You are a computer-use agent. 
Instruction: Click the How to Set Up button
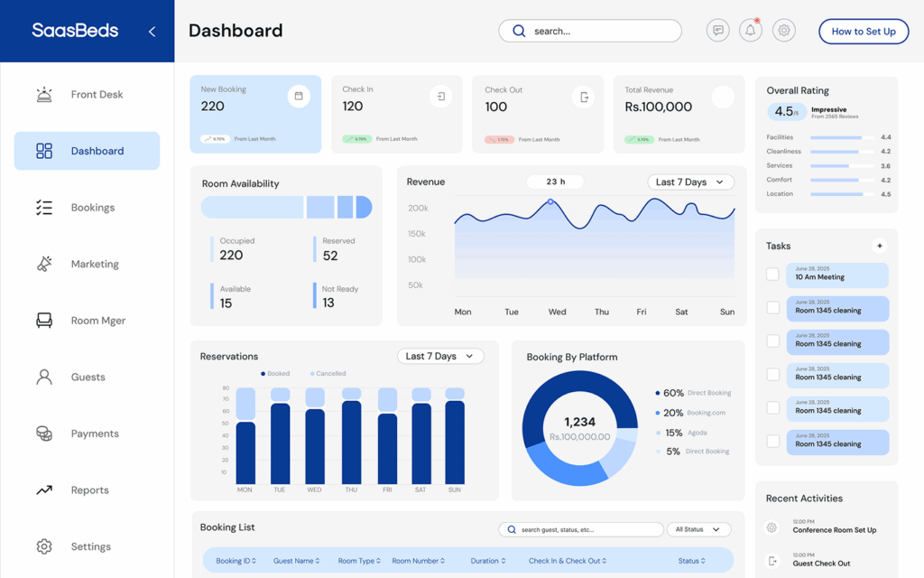(x=864, y=32)
